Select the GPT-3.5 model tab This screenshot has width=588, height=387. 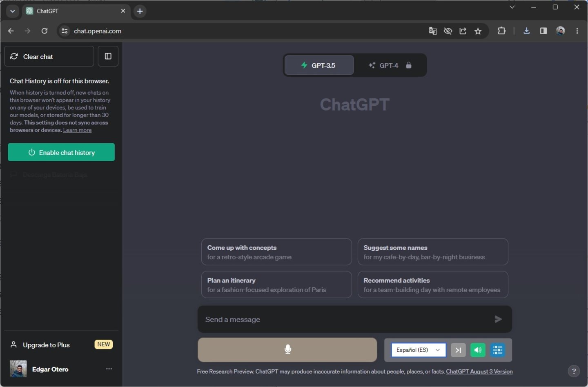[319, 65]
